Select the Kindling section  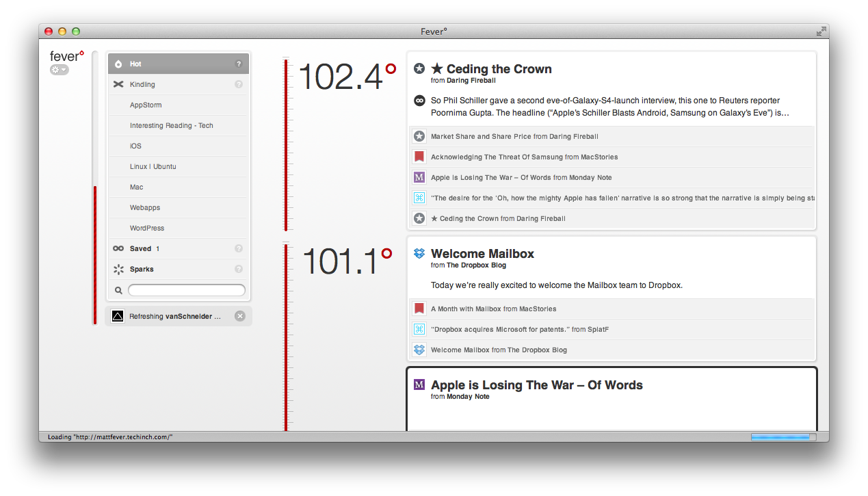coord(179,84)
